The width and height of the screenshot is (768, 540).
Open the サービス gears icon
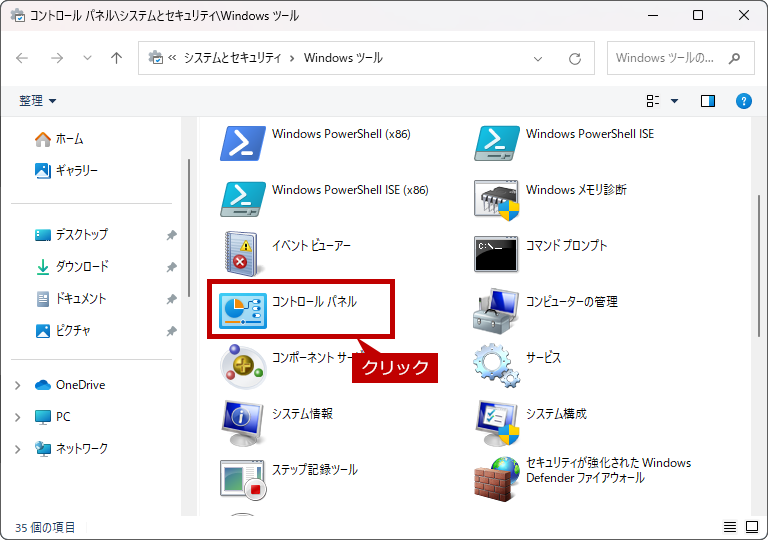coord(496,366)
